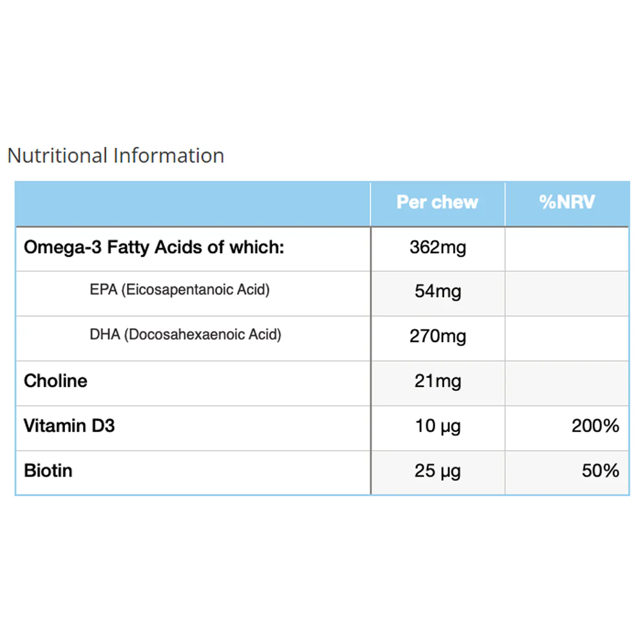Select the EPA (Eicosapentanoic Acid) label

coord(180,290)
